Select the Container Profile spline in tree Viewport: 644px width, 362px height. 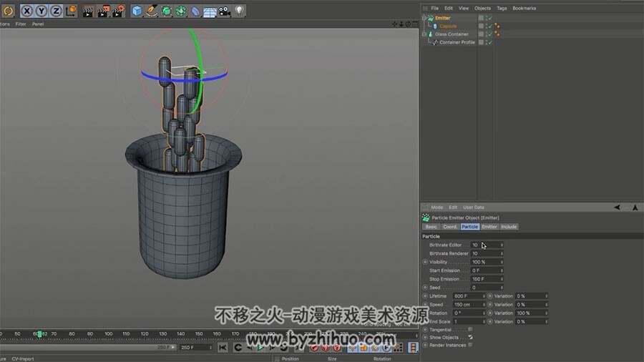point(457,42)
